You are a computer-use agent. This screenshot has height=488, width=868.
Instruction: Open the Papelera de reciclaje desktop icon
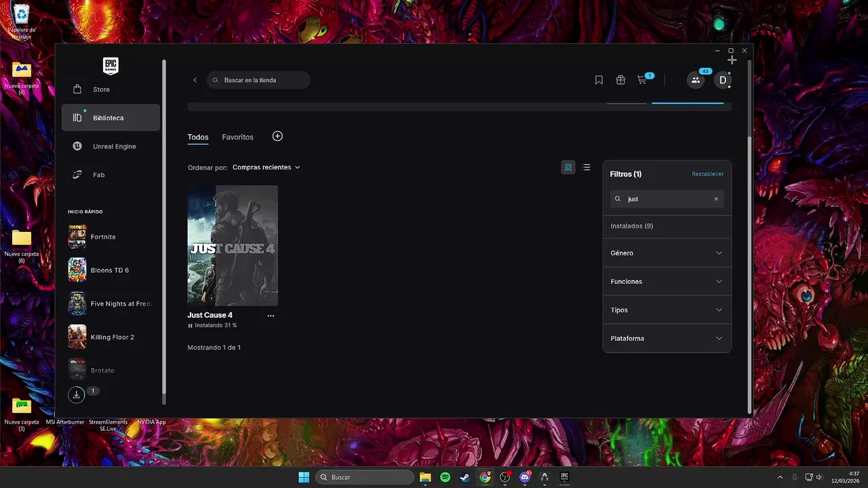coord(22,22)
